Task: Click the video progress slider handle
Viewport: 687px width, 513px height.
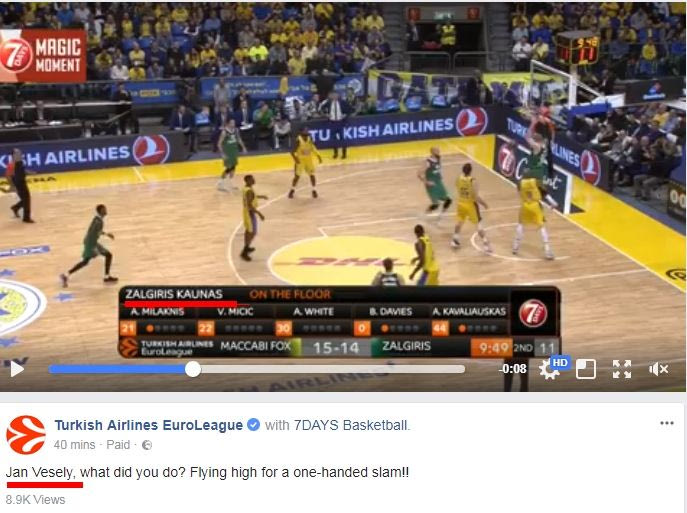Action: [x=193, y=369]
